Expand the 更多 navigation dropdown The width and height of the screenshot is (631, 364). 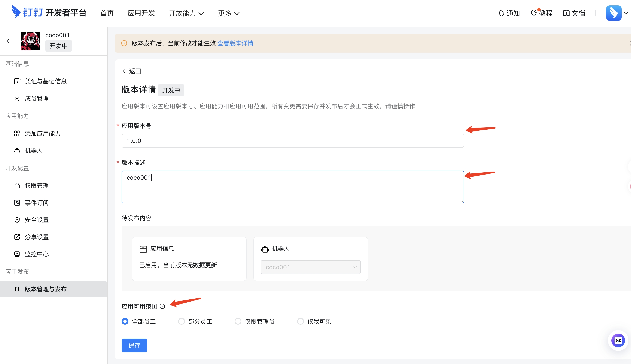228,13
